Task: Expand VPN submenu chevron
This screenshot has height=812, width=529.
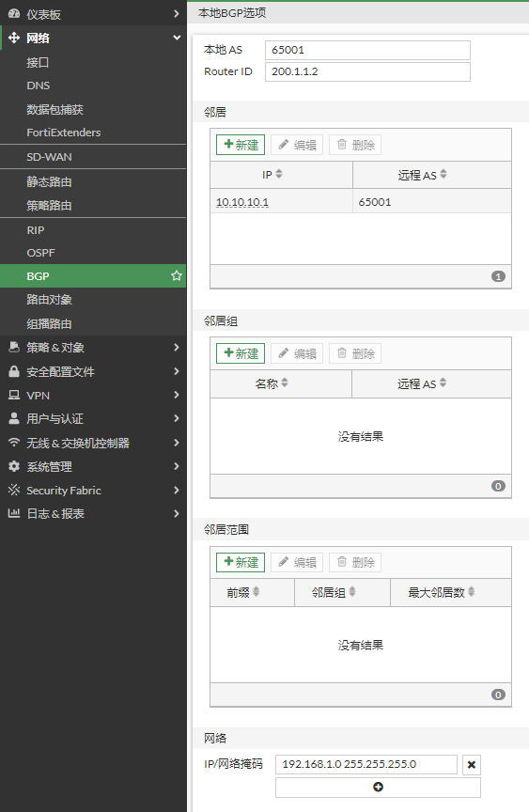Action: point(177,395)
